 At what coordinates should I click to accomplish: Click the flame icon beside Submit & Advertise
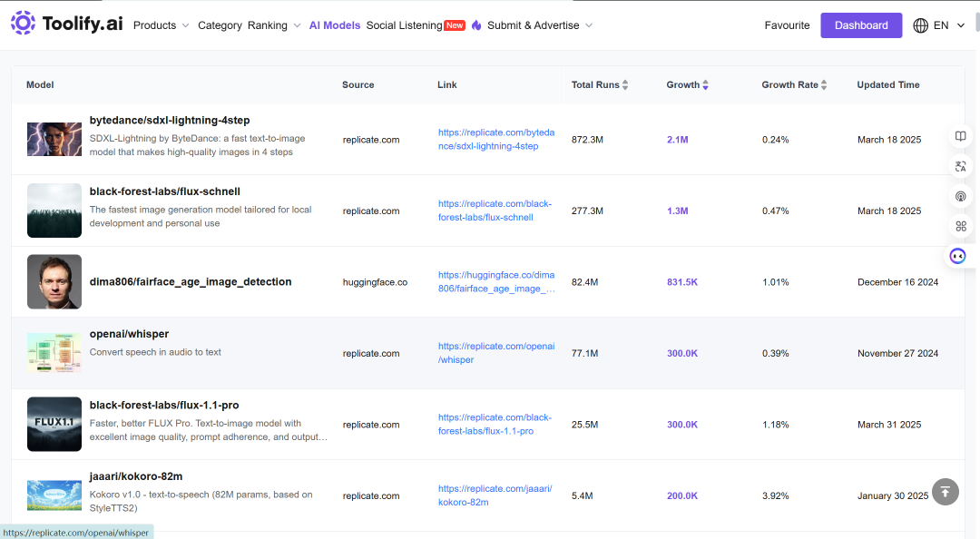476,25
